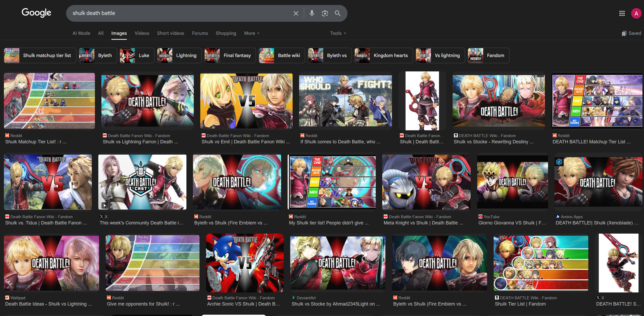Select the Byleth vs chip

(330, 55)
